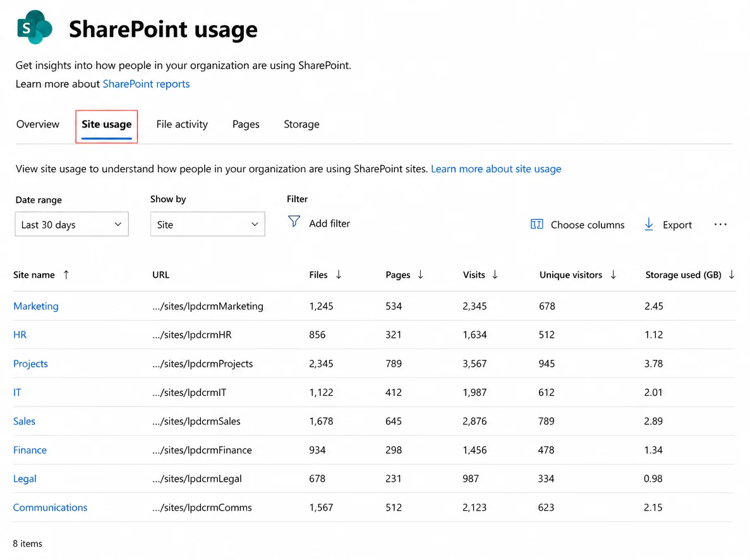Click the Legal visits value 987
Screen dimensions: 750x560
[x=471, y=479]
